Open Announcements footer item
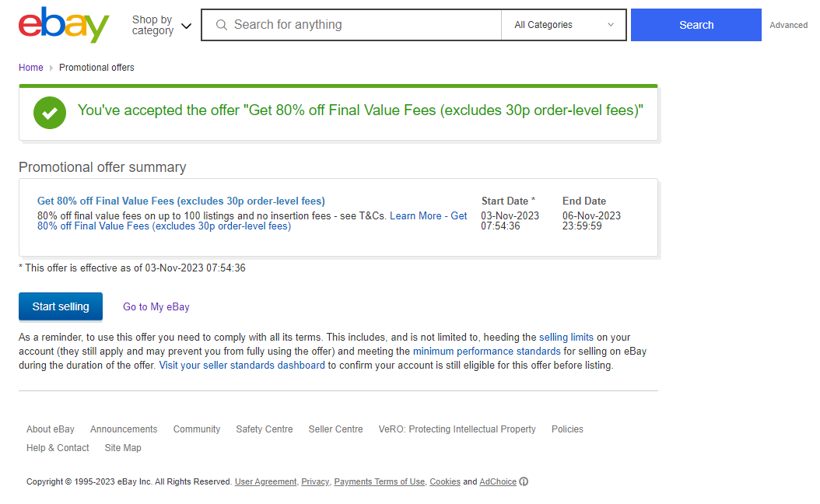Image resolution: width=820 pixels, height=504 pixels. 124,429
